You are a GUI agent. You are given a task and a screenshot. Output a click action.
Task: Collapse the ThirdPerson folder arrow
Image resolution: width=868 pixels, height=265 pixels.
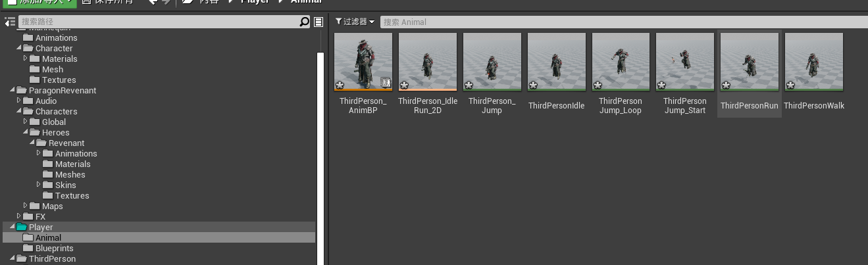(x=13, y=258)
